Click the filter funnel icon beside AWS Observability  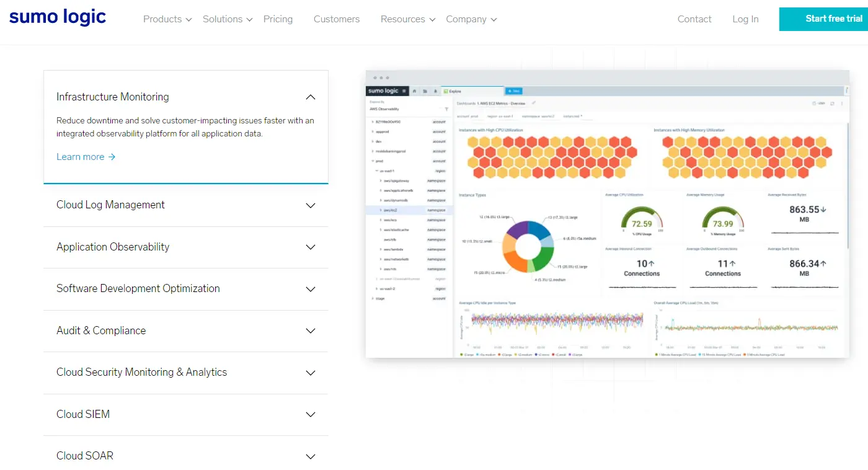446,109
